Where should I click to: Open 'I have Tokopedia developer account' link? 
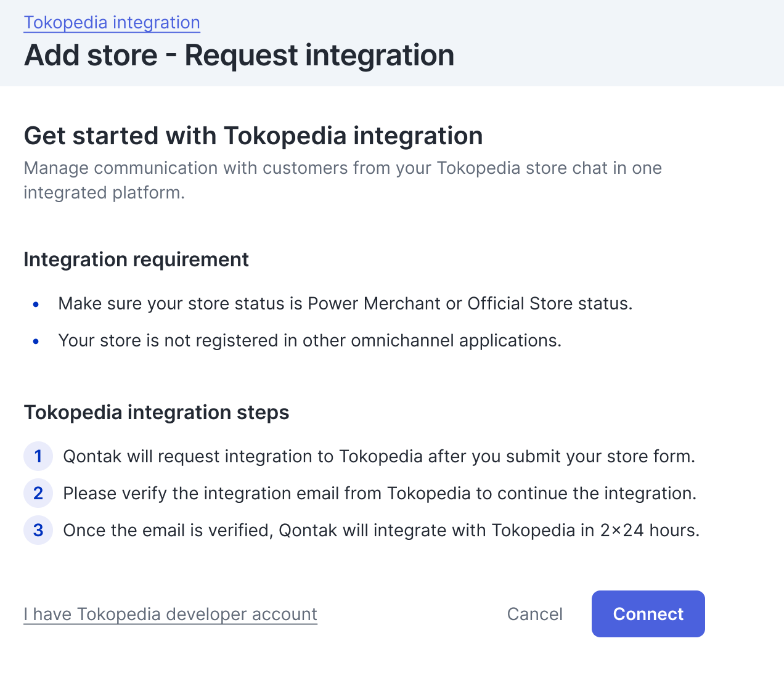(x=170, y=614)
